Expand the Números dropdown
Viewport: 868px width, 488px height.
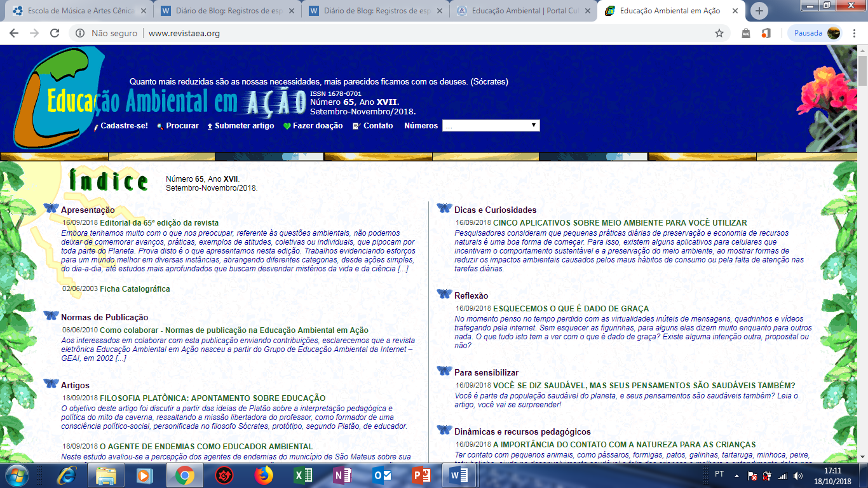click(491, 126)
